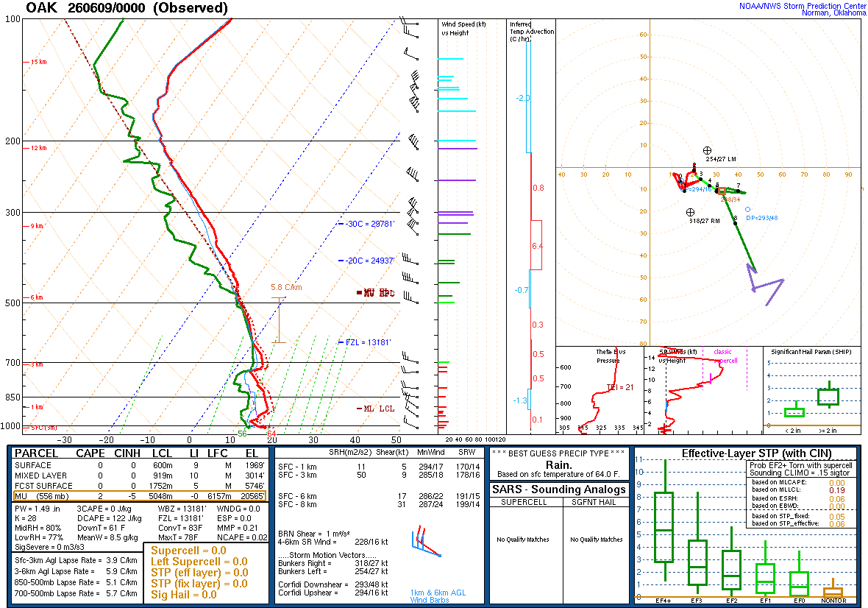Click the '12 km' height label
The height and width of the screenshot is (608, 868).
38,148
